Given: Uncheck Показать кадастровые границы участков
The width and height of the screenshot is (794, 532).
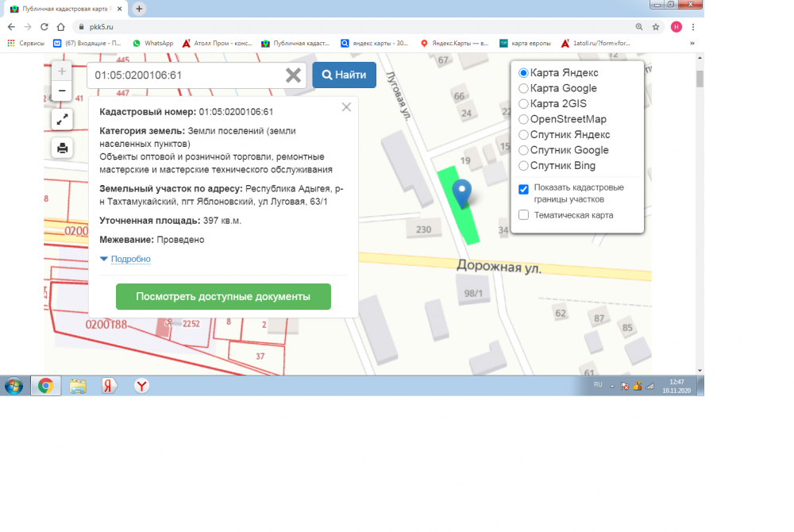Looking at the screenshot, I should [523, 189].
